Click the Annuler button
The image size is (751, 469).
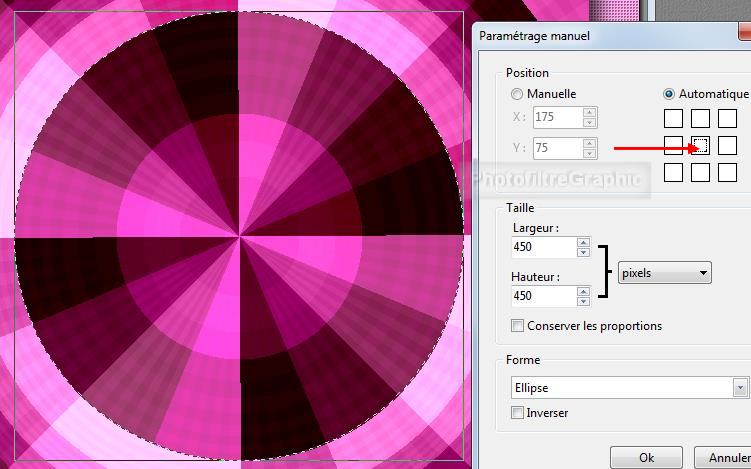pos(729,457)
